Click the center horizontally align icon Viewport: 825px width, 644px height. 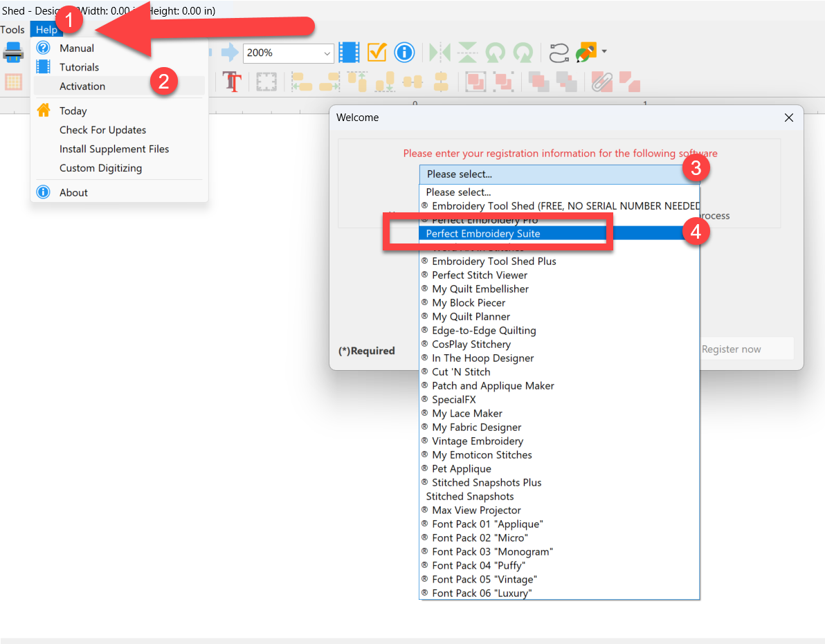(412, 82)
